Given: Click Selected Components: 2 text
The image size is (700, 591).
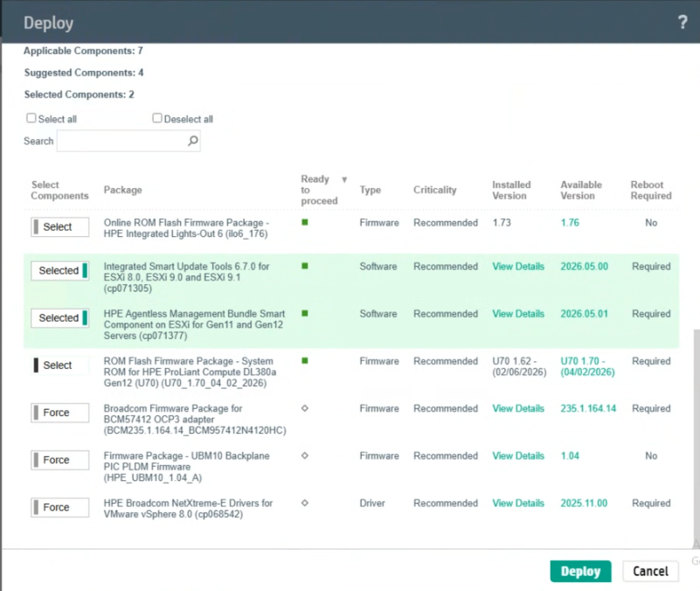Looking at the screenshot, I should coord(79,94).
